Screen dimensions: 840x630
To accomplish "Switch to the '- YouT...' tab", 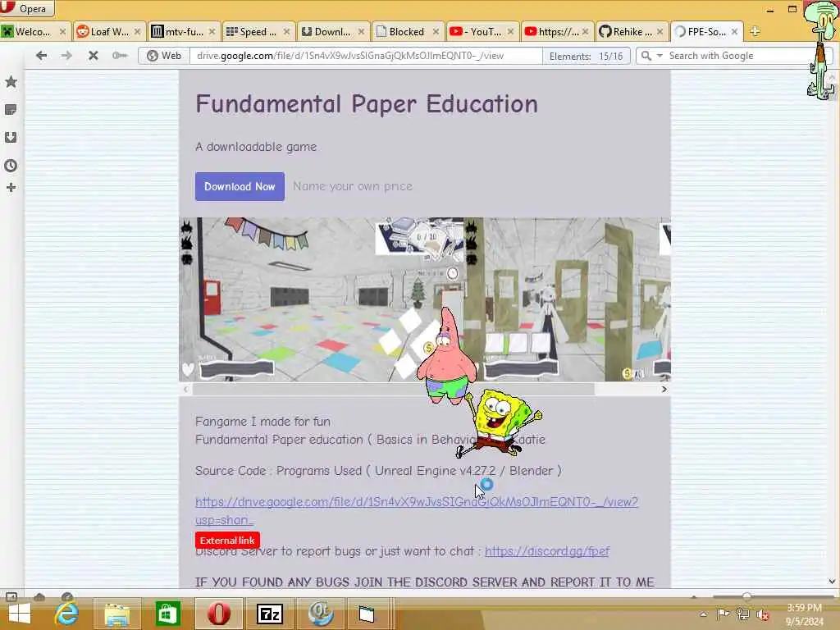I will click(x=482, y=32).
